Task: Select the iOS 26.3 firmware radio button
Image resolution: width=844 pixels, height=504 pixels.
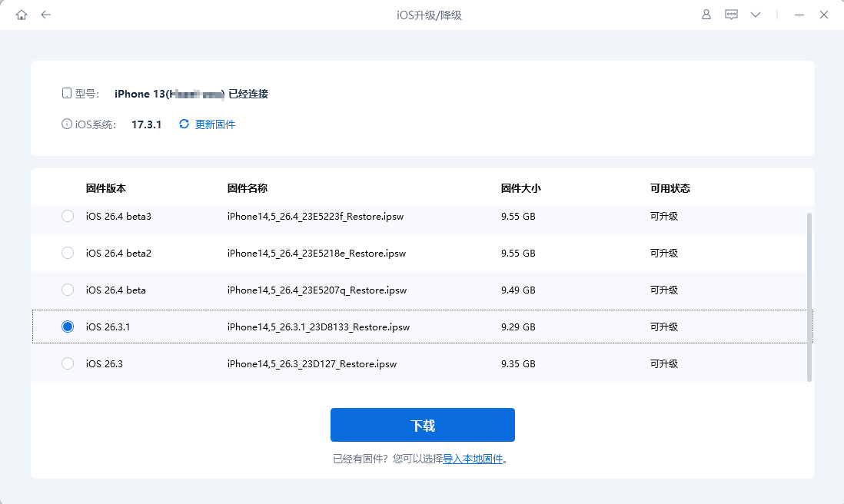Action: click(67, 363)
